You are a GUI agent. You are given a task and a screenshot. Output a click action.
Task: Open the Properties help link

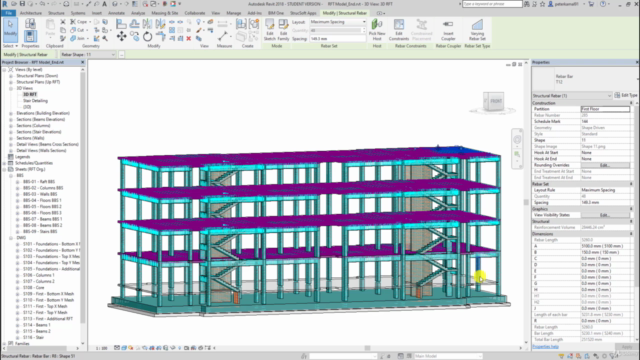[545, 347]
